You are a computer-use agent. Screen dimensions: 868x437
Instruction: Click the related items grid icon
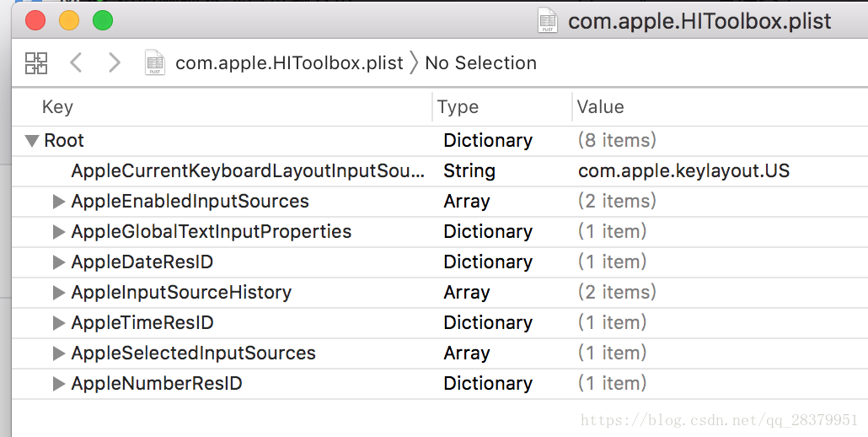point(36,62)
